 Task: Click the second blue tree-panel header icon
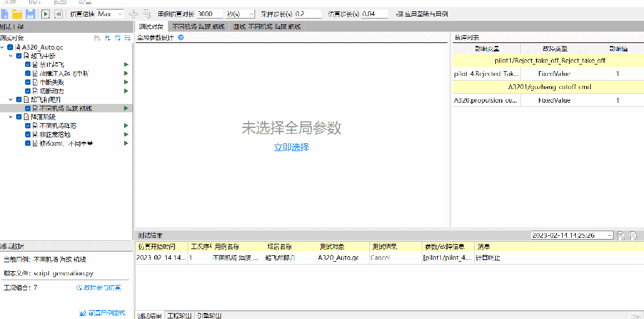[x=107, y=38]
